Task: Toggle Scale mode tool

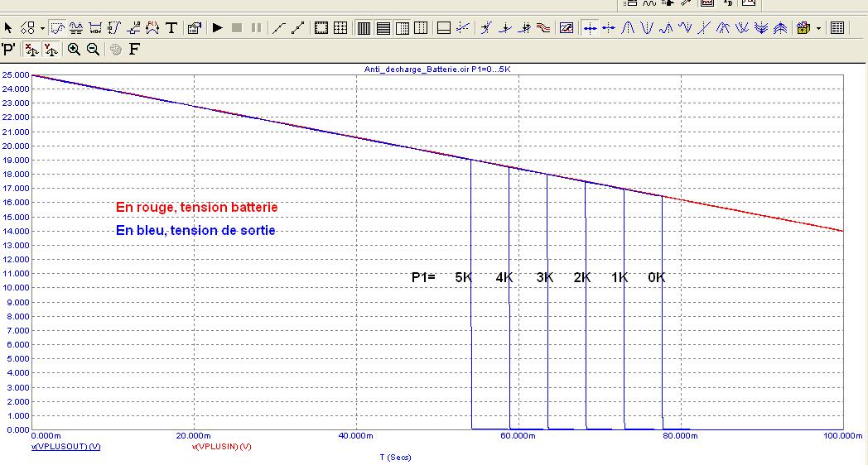Action: pyautogui.click(x=57, y=27)
